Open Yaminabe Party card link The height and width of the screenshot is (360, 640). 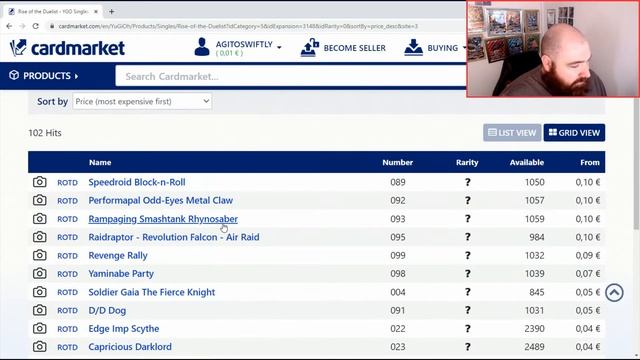(x=121, y=273)
